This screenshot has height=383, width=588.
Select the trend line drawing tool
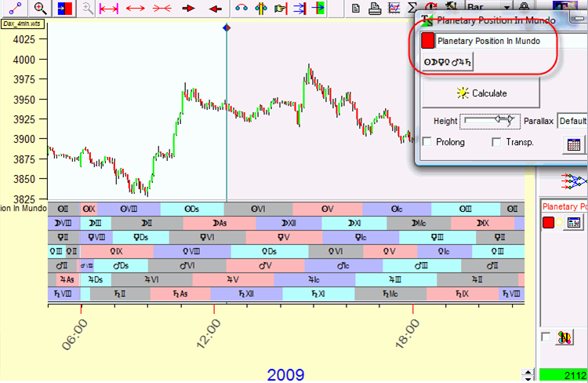pos(16,8)
